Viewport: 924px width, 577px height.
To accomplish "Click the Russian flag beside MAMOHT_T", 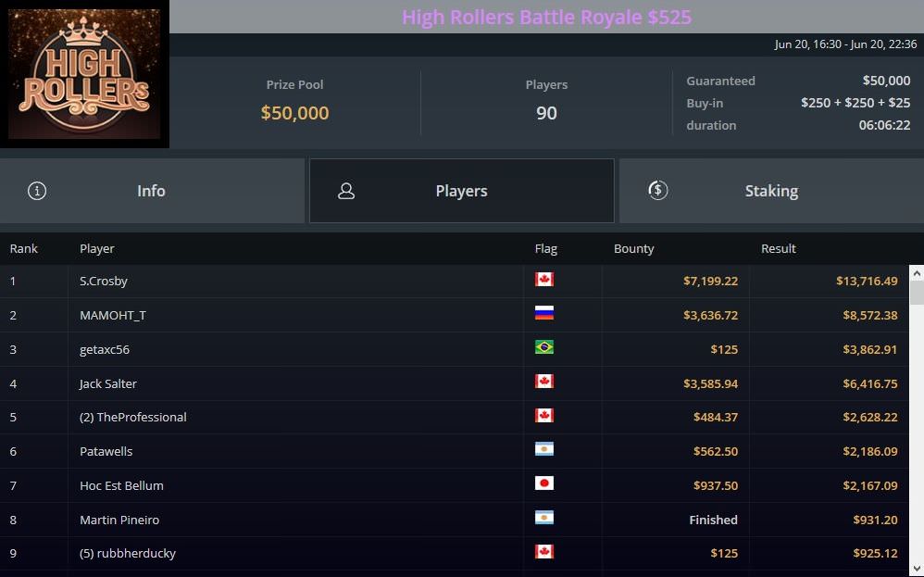I will tap(544, 314).
